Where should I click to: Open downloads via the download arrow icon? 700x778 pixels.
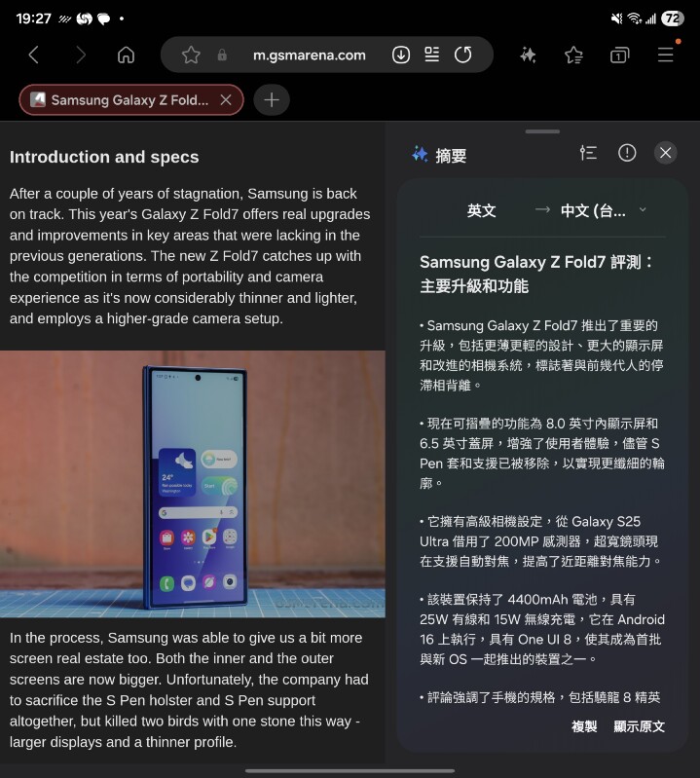(x=401, y=55)
